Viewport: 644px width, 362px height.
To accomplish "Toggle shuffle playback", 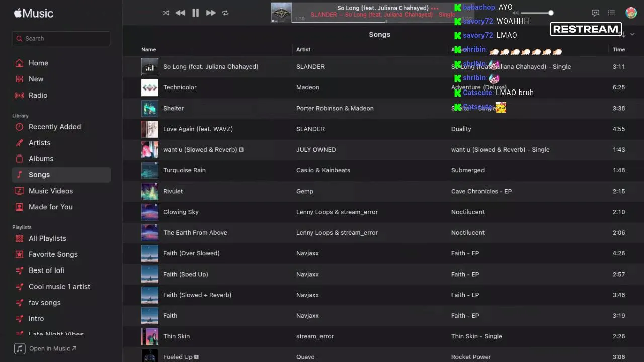I will [x=166, y=13].
